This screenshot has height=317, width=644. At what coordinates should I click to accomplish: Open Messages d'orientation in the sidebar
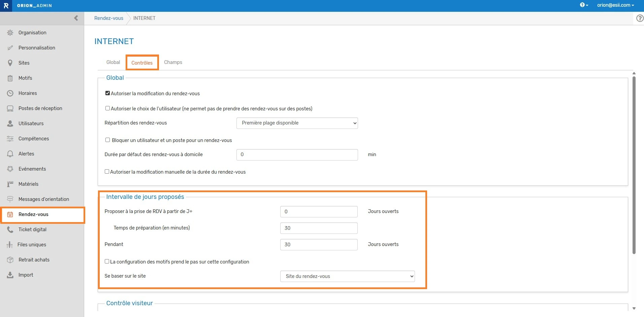tap(43, 199)
